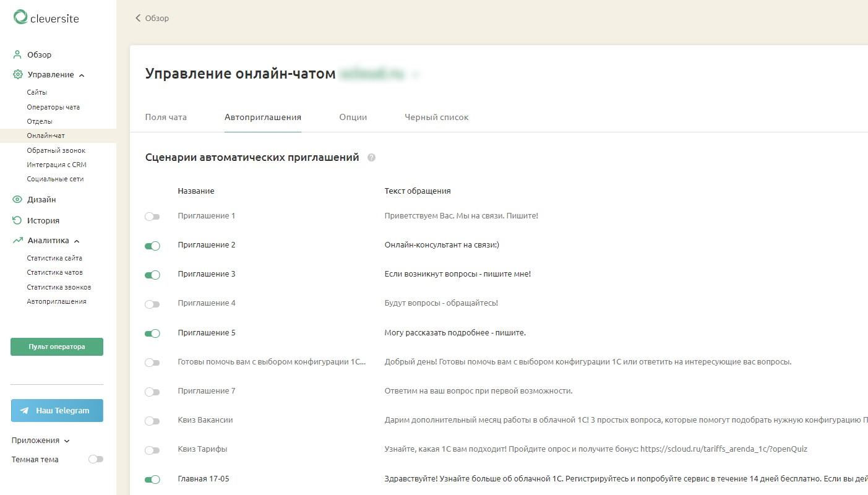868x495 pixels.
Task: Click the Название column header
Action: click(196, 191)
